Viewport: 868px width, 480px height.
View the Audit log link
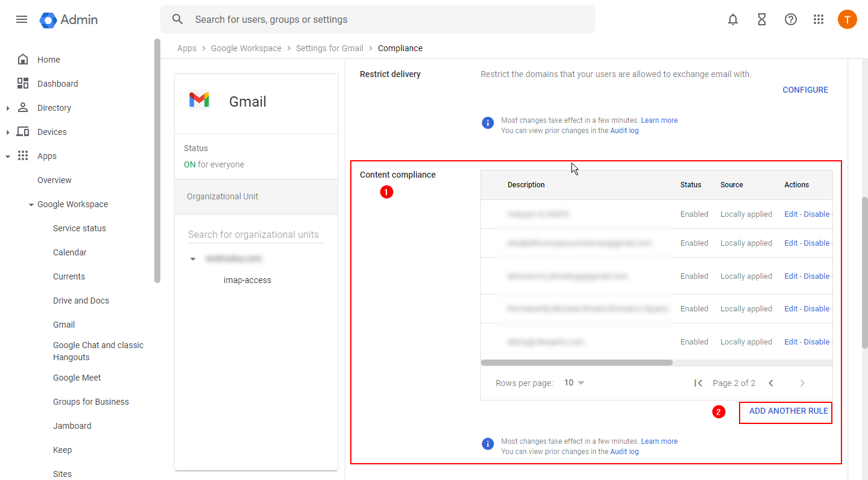tap(624, 130)
